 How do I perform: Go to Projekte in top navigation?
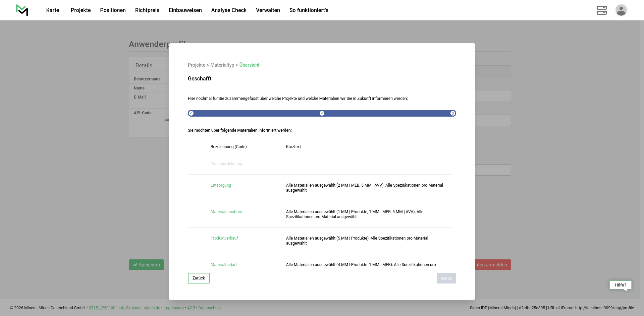tap(80, 10)
